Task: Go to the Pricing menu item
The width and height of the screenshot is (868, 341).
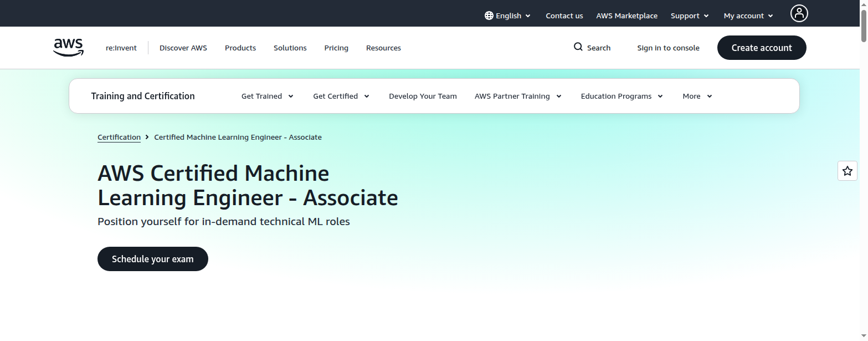Action: (336, 48)
